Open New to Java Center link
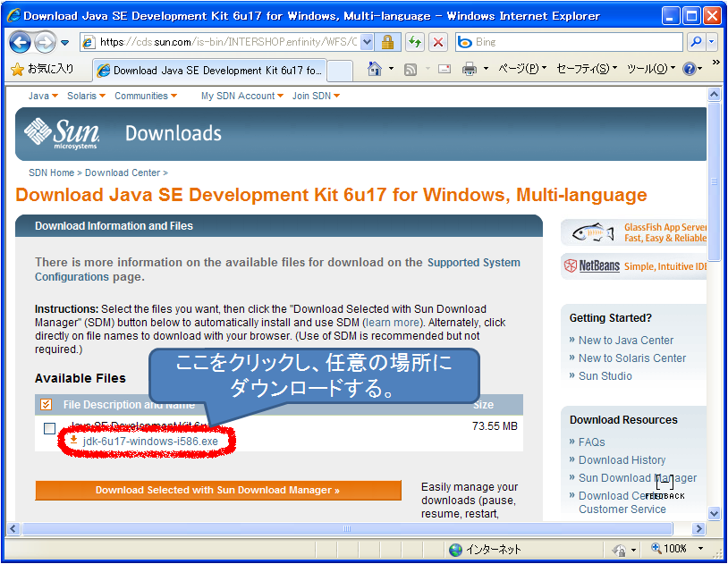 (625, 341)
